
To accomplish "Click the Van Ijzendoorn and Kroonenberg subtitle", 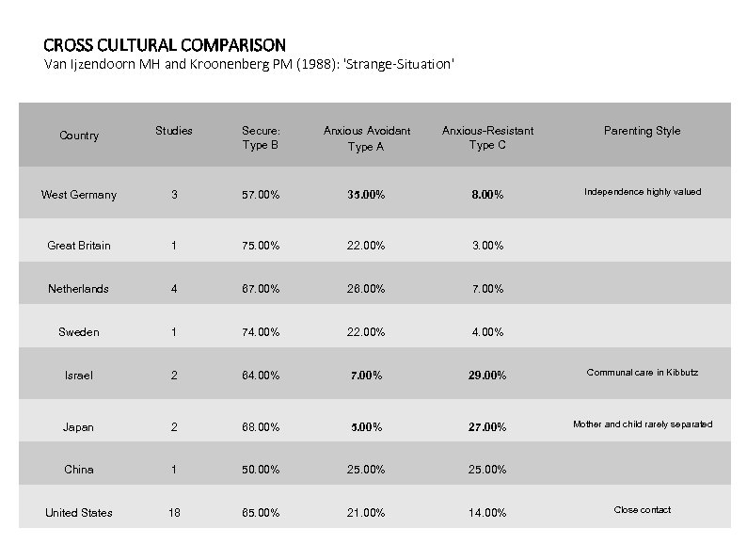I will coord(249,65).
